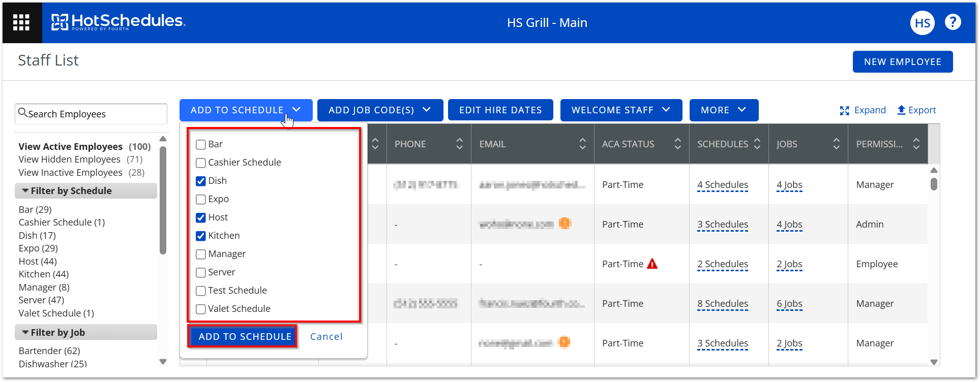The width and height of the screenshot is (980, 382).
Task: Check the Server schedule checkbox
Action: tap(201, 273)
